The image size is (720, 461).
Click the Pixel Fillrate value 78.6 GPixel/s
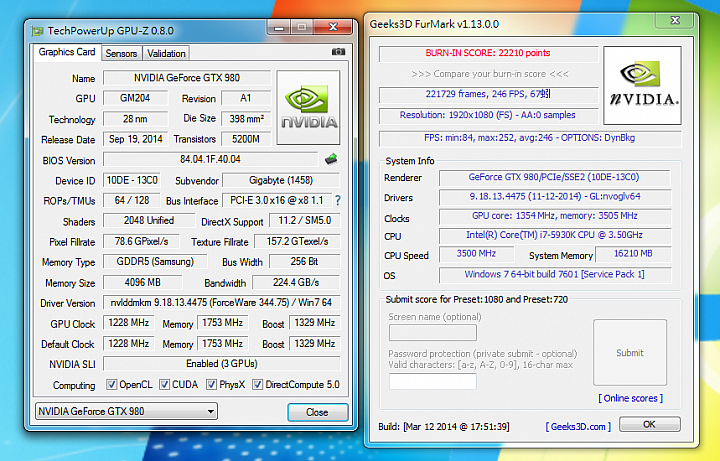(x=142, y=241)
